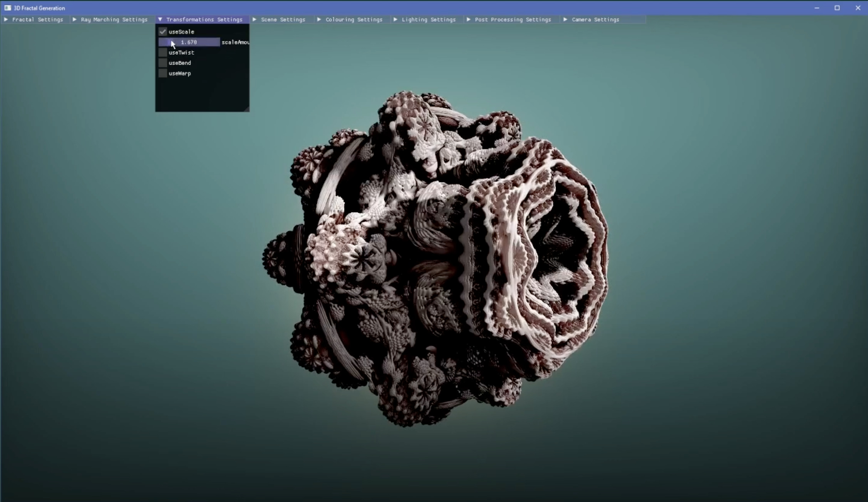Expand Ray Marching Settings triangle
Viewport: 868px width, 502px height.
75,19
